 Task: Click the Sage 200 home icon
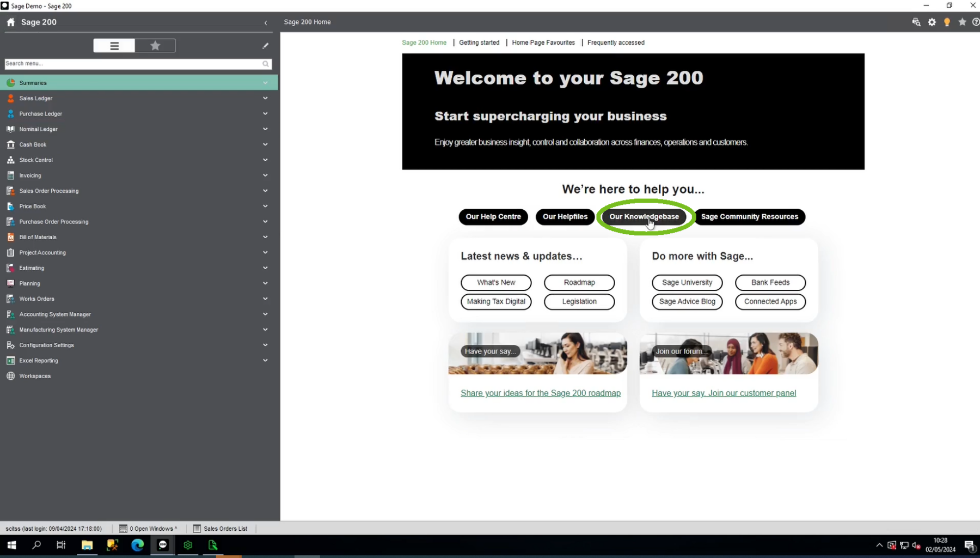tap(11, 22)
